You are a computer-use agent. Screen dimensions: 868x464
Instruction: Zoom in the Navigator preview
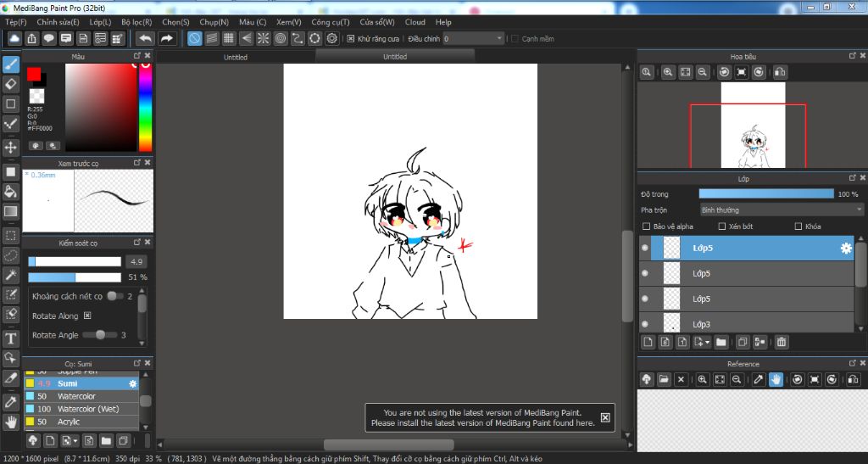click(x=668, y=72)
